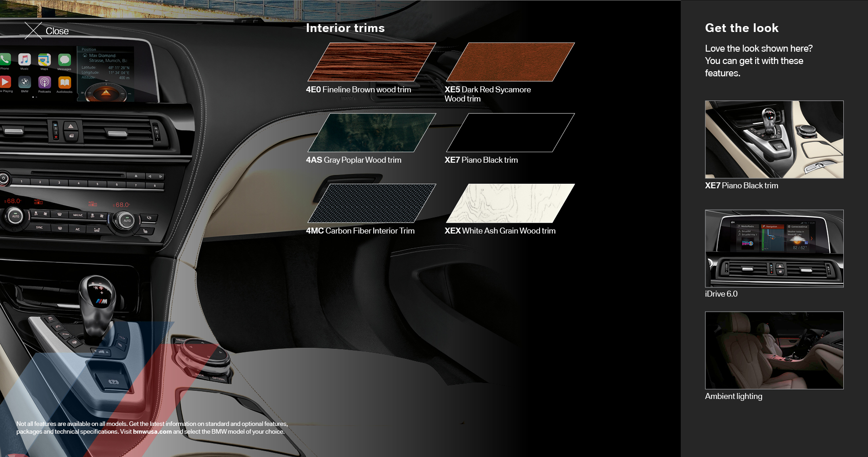Open the Ambient lighting feature thumbnail
This screenshot has width=868, height=457.
tap(774, 351)
